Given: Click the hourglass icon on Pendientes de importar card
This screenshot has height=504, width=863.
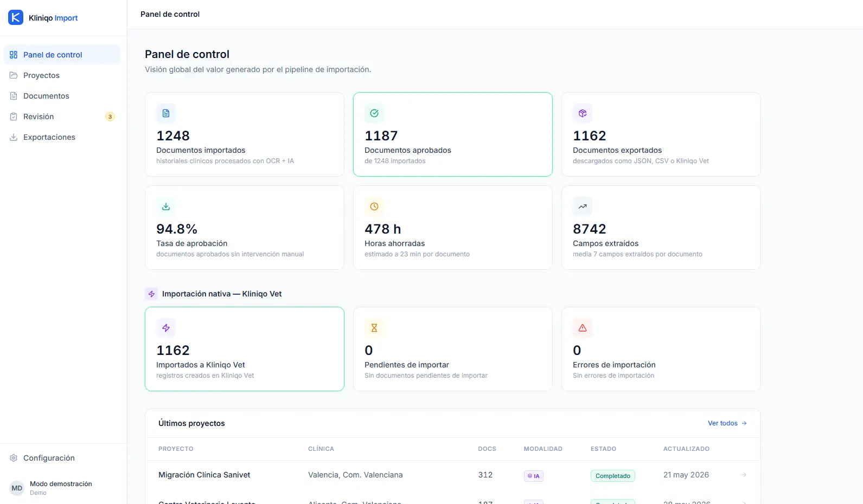Looking at the screenshot, I should 374,328.
